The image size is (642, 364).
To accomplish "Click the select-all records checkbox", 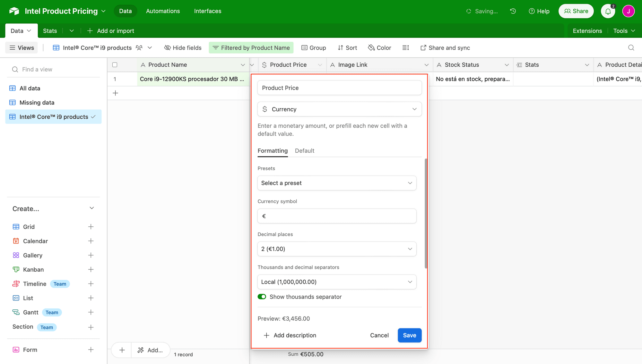I will pos(115,64).
